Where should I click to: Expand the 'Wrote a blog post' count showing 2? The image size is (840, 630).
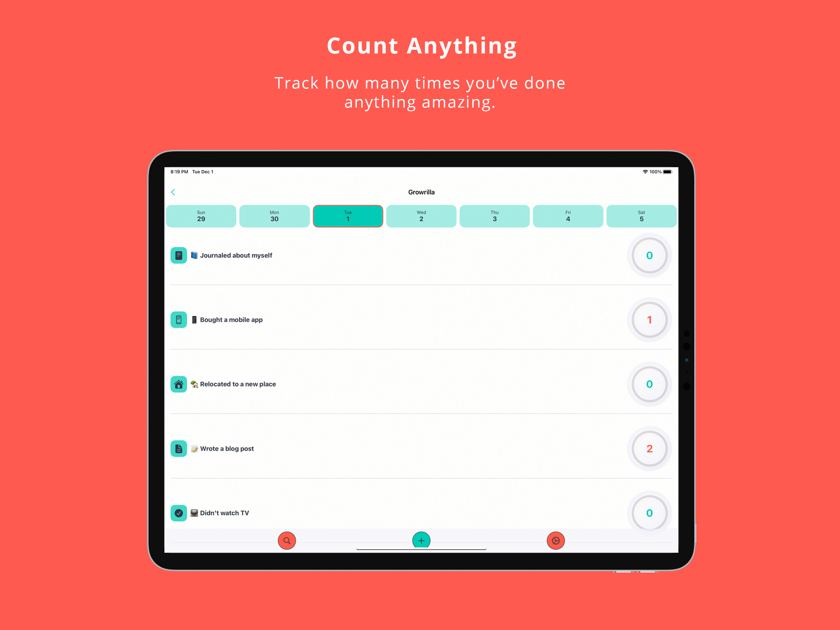click(x=649, y=449)
